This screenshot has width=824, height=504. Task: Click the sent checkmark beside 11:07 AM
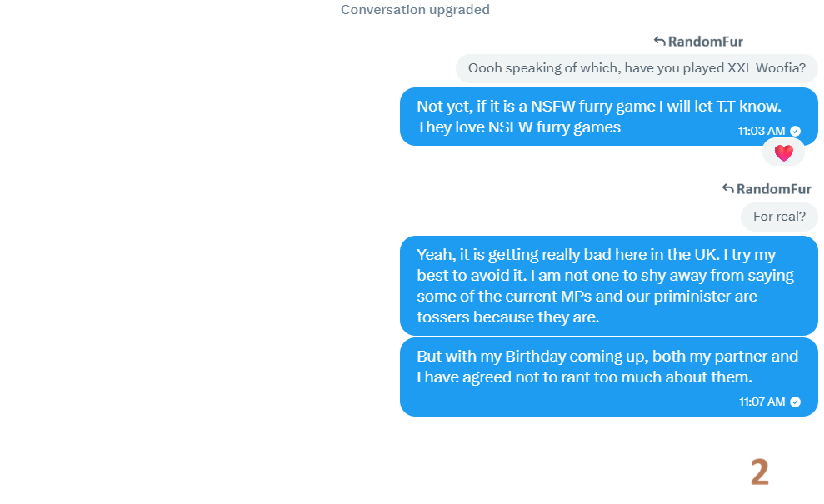click(796, 402)
